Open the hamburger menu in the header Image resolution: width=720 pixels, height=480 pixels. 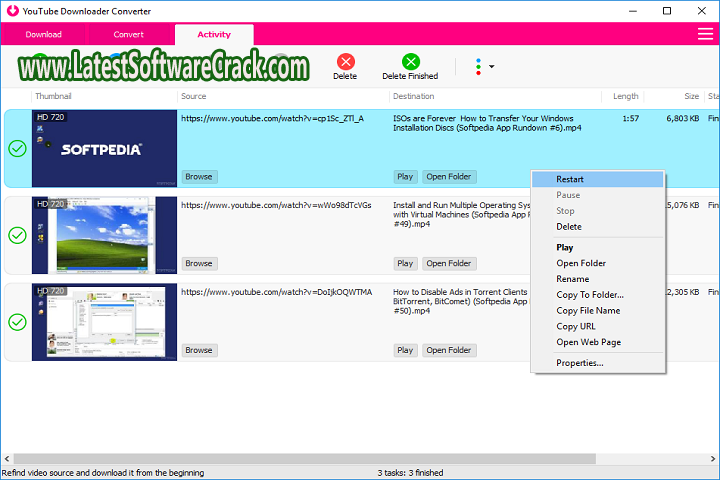pos(705,34)
